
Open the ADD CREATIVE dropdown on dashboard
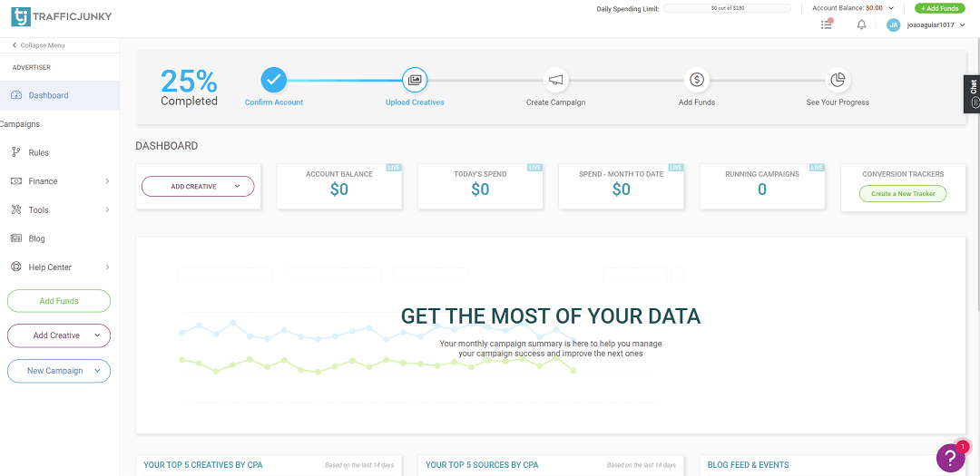[198, 186]
